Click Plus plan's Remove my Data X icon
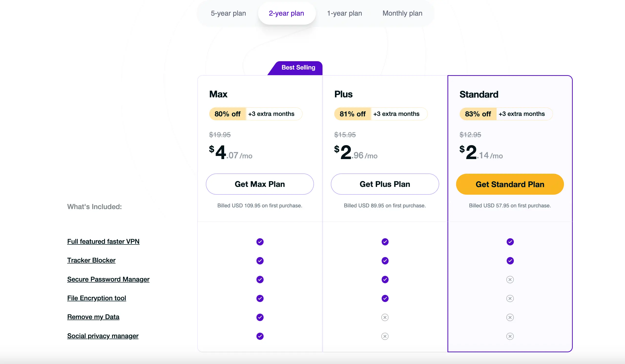The height and width of the screenshot is (364, 625). (x=385, y=317)
